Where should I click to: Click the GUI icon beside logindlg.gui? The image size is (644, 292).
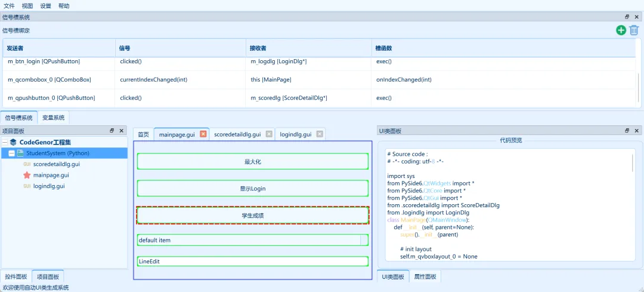point(27,186)
